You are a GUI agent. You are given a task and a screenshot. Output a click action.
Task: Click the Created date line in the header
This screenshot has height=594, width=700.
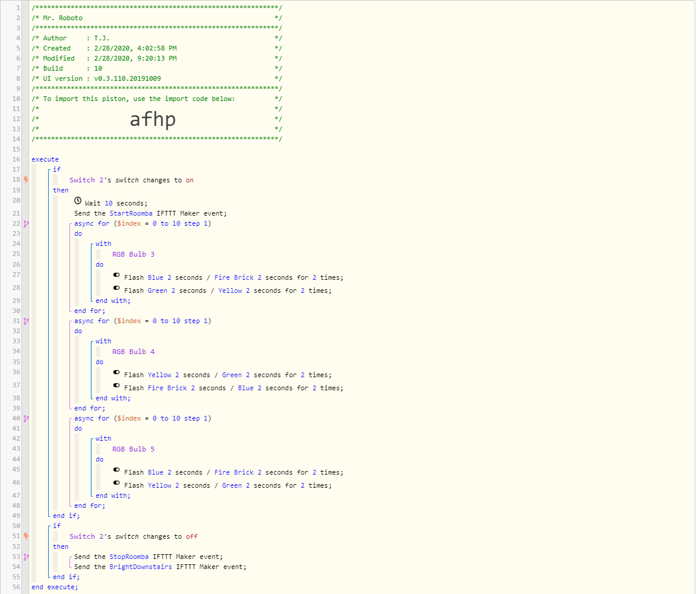coord(110,48)
